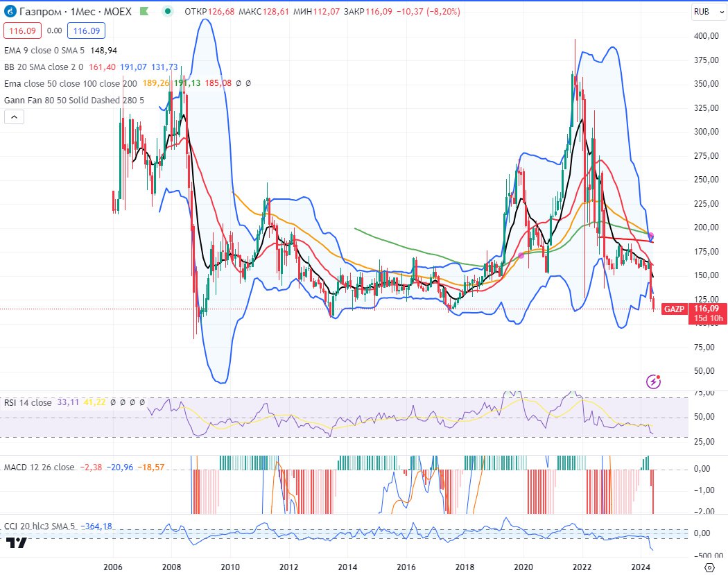Screen dimensions: 728x575
Task: Click the red GAZP ticker label on the price axis
Action: click(674, 309)
